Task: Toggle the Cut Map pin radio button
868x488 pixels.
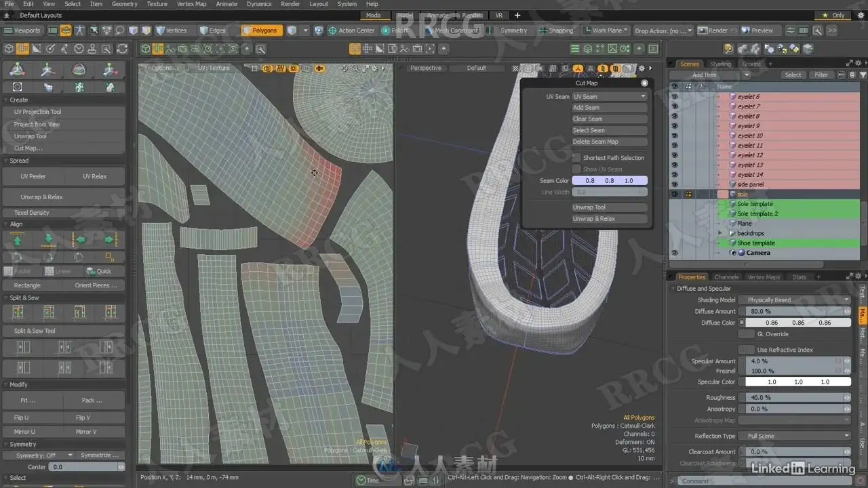Action: pyautogui.click(x=644, y=83)
